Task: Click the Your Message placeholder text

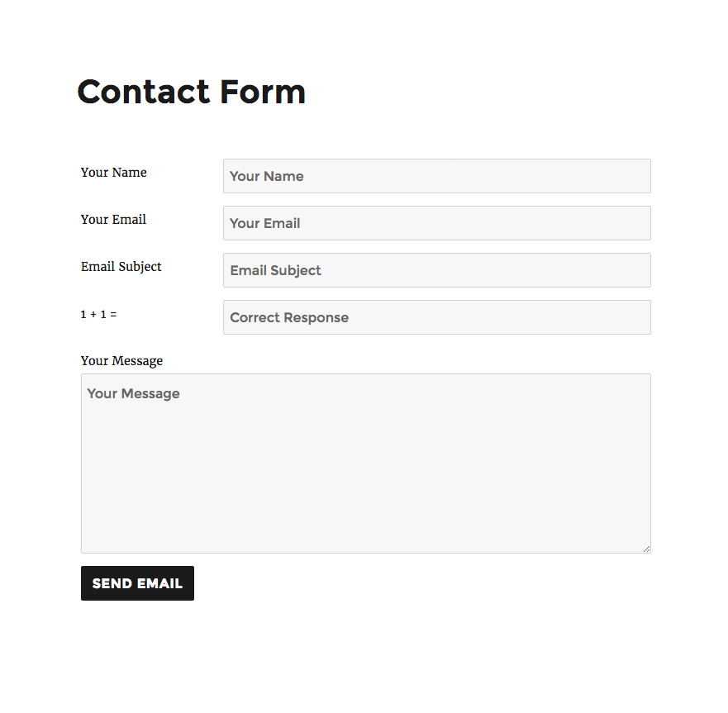Action: tap(133, 393)
